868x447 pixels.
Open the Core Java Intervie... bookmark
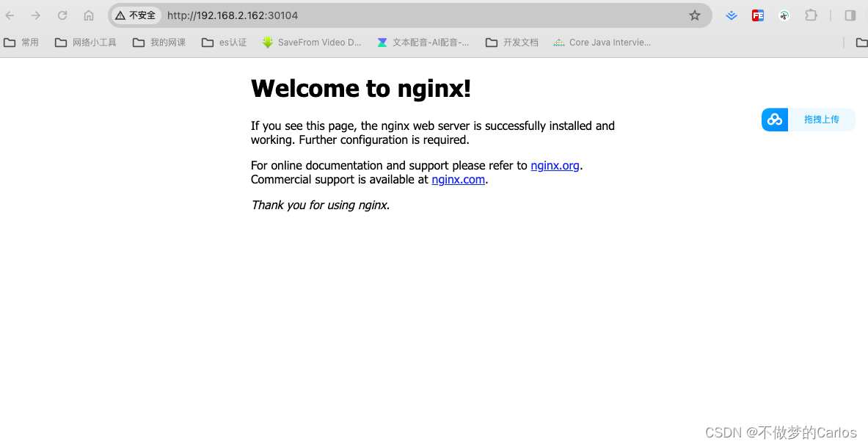point(602,43)
